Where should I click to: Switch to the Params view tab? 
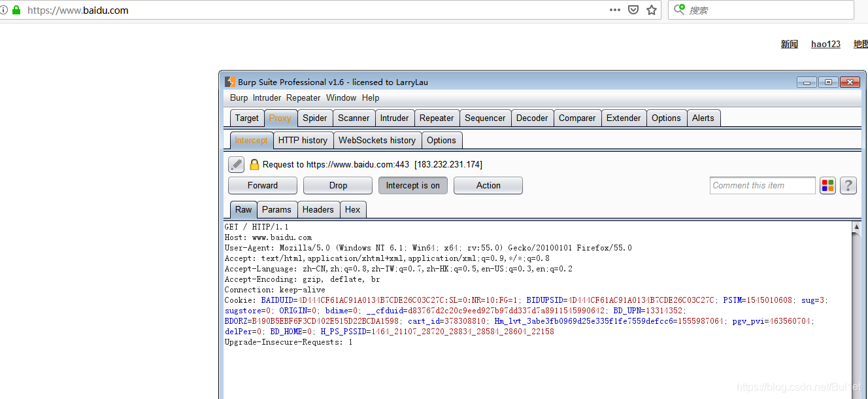click(276, 210)
